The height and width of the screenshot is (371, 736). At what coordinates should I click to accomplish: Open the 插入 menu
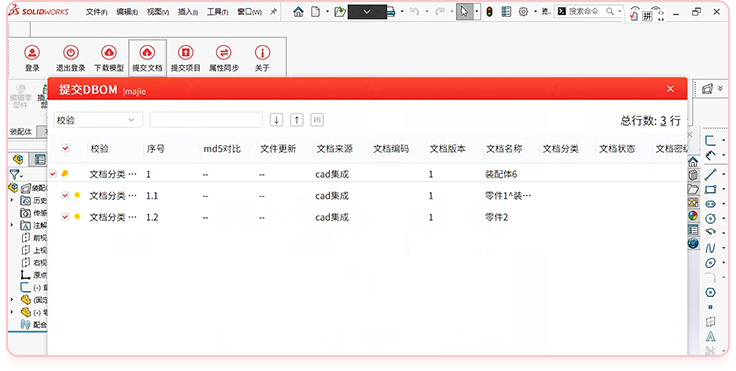click(188, 12)
